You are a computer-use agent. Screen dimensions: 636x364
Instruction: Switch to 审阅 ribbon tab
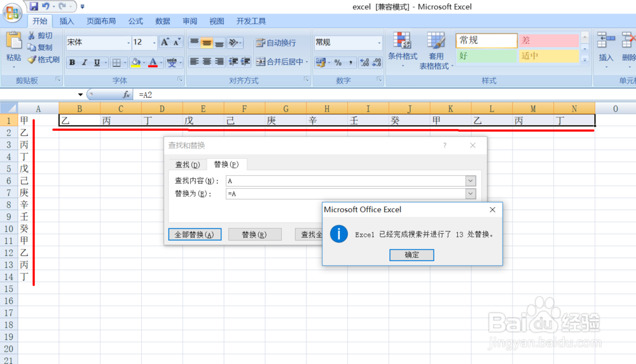tap(190, 21)
